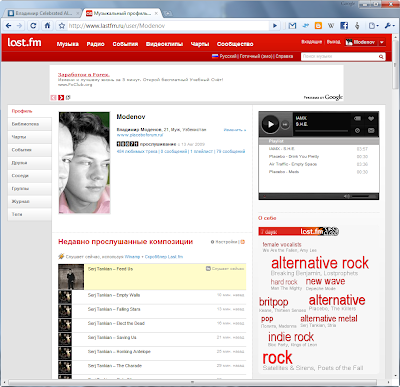The width and height of the screenshot is (400, 387).
Task: Open the Blogger extension icon in the toolbar
Action: click(x=318, y=26)
